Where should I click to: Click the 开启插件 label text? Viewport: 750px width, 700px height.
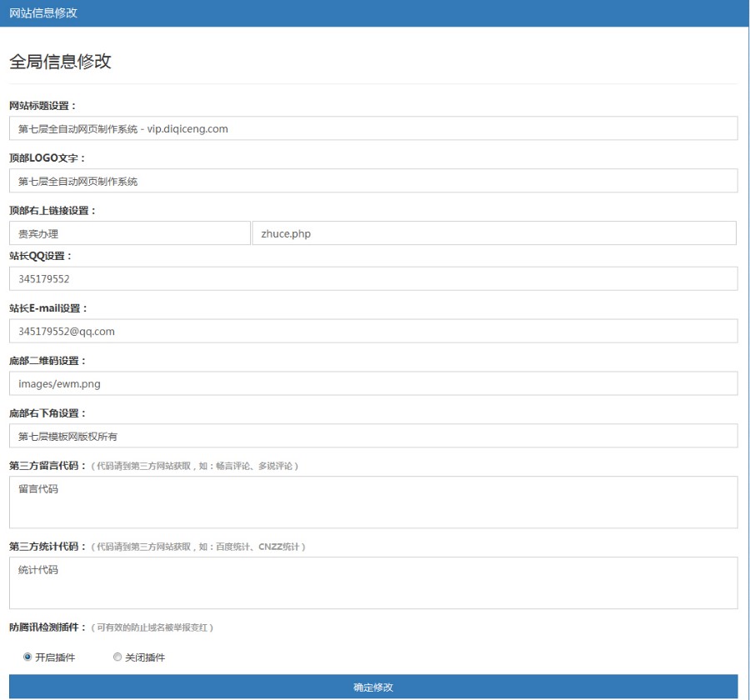tap(55, 657)
